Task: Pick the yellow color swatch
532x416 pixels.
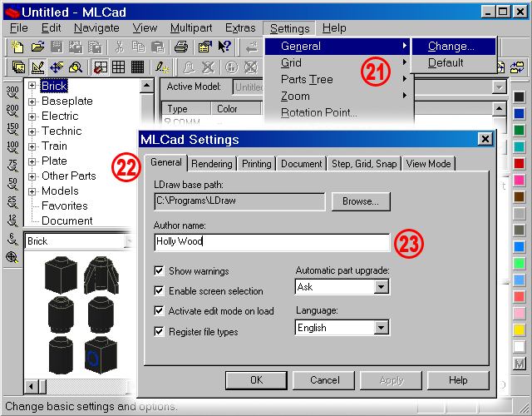Action: [x=519, y=329]
